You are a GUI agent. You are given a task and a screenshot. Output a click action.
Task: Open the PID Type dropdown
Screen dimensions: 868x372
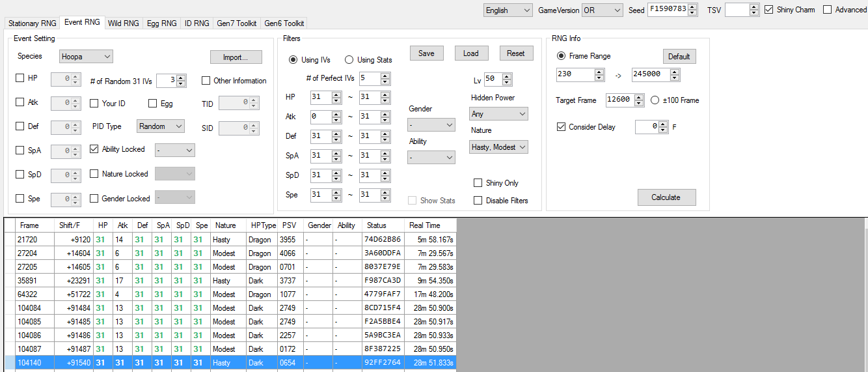point(160,126)
